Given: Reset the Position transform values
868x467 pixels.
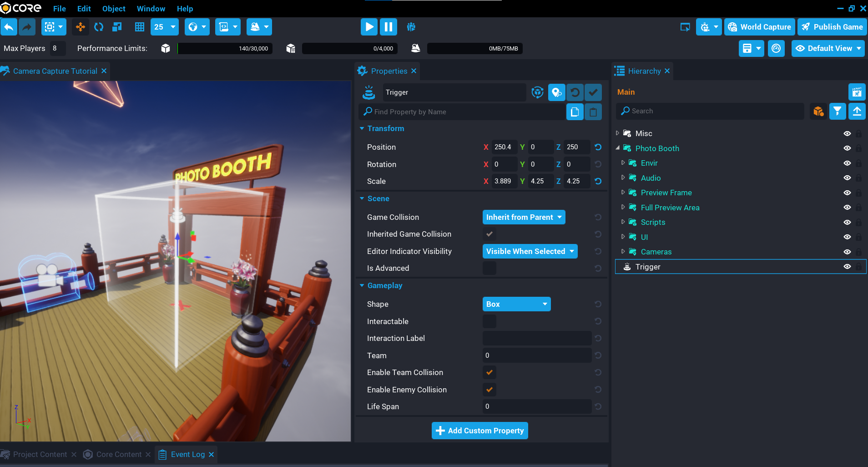Looking at the screenshot, I should [598, 147].
